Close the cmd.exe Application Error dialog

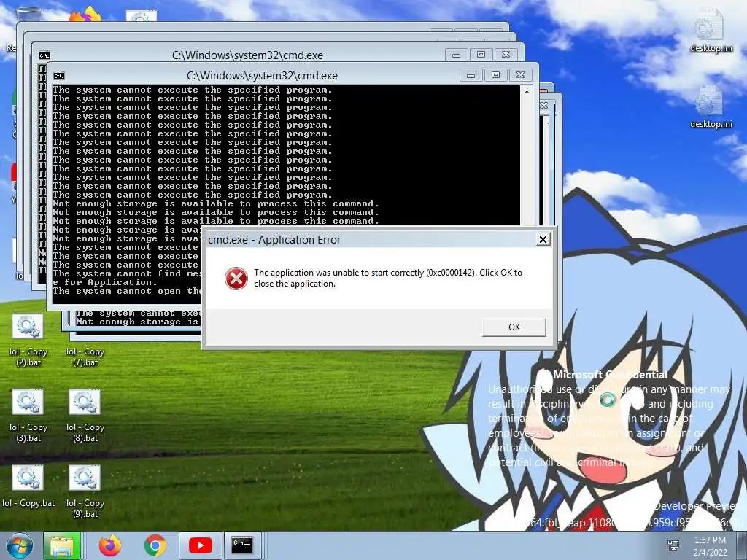pos(543,239)
